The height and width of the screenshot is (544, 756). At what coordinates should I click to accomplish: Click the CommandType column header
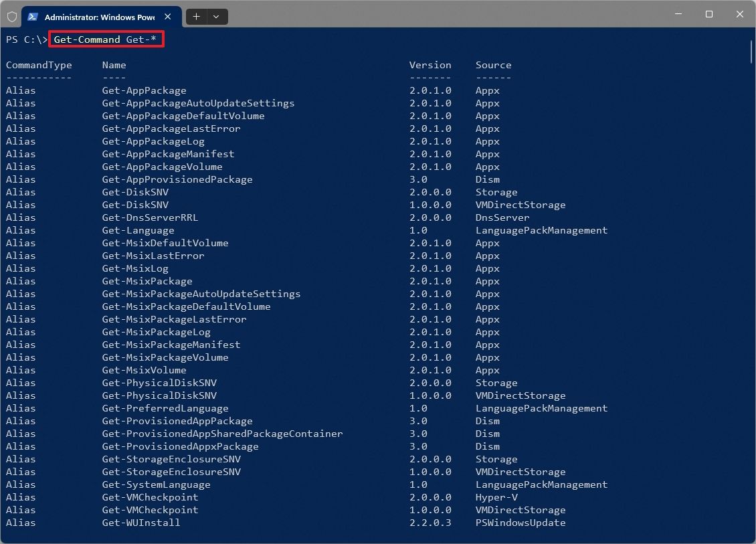(38, 65)
